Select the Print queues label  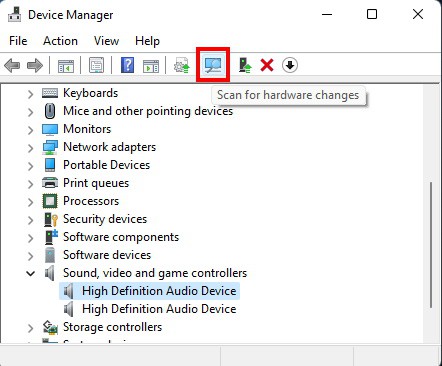[96, 183]
